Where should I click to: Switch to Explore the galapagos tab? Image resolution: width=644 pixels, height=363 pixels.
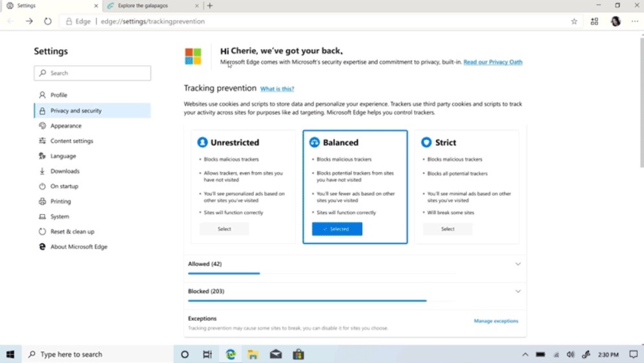pos(152,6)
